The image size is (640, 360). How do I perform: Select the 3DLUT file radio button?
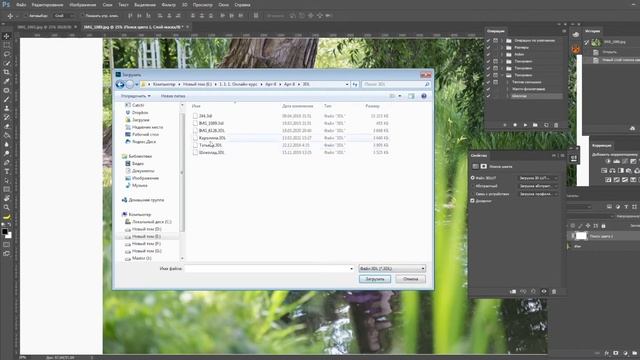[x=473, y=178]
